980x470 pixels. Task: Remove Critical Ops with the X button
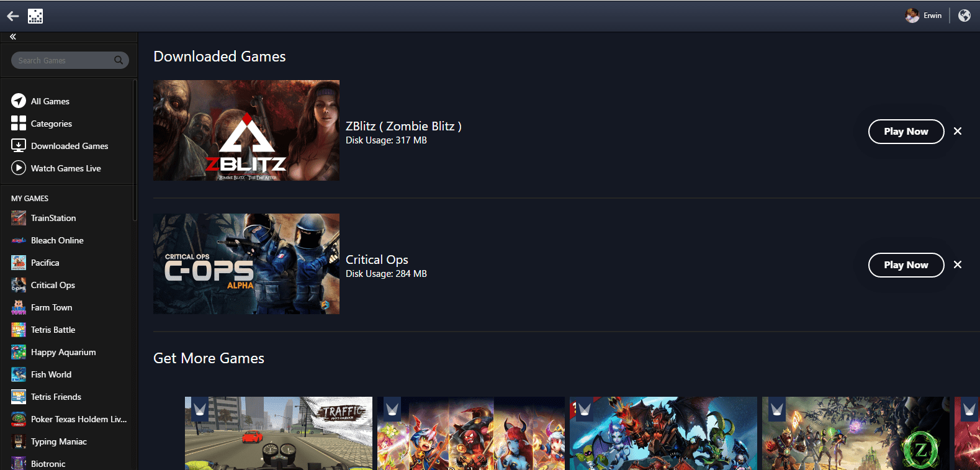coord(958,264)
